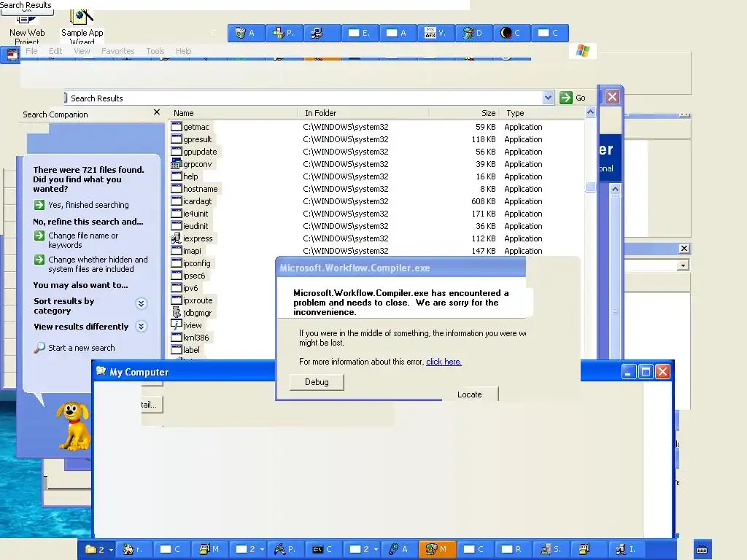Choose 'Yes, finished searching'
This screenshot has height=560, width=747.
pyautogui.click(x=88, y=205)
